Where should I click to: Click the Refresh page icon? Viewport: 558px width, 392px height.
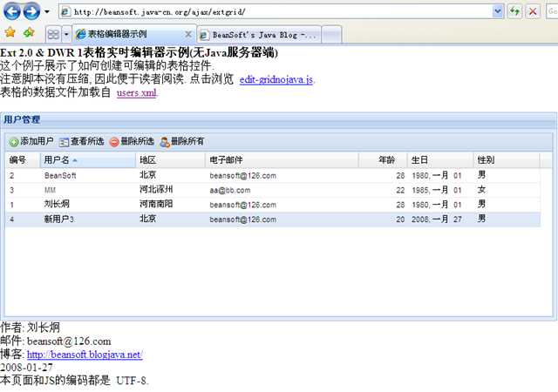point(514,11)
